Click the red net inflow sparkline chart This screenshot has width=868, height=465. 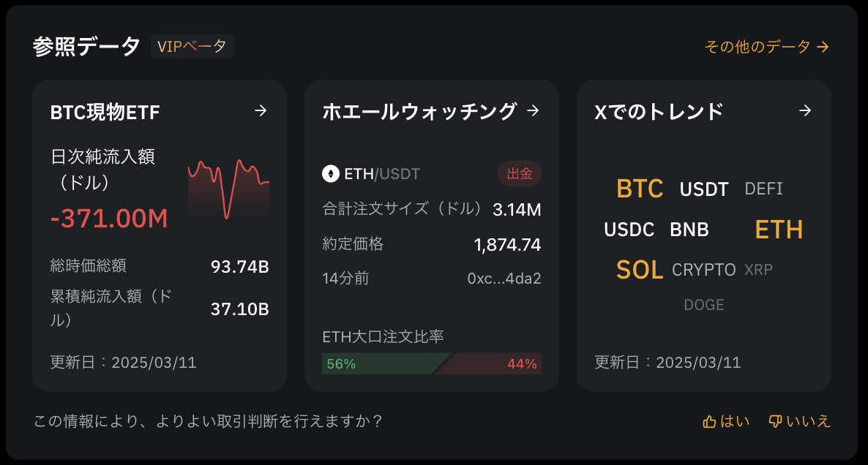pos(228,189)
